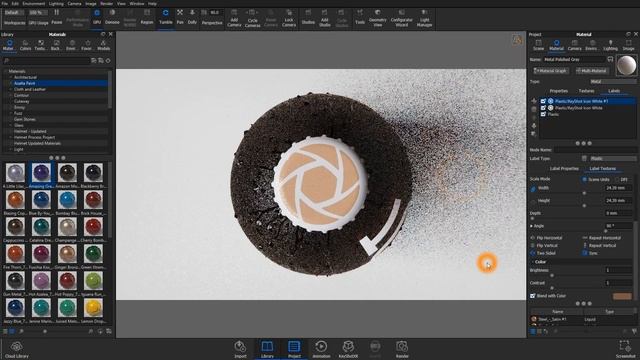This screenshot has width=640, height=360.
Task: Open the Light Manager
Action: point(424,18)
